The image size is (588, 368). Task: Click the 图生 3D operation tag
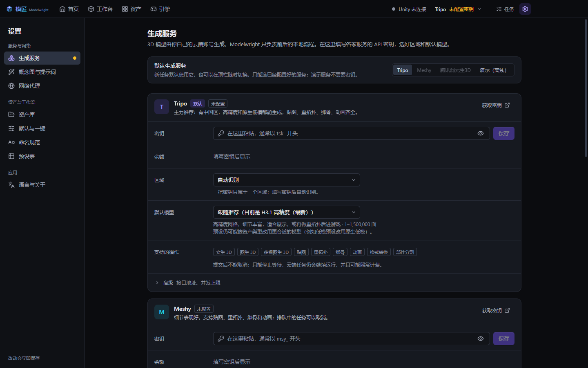[248, 252]
